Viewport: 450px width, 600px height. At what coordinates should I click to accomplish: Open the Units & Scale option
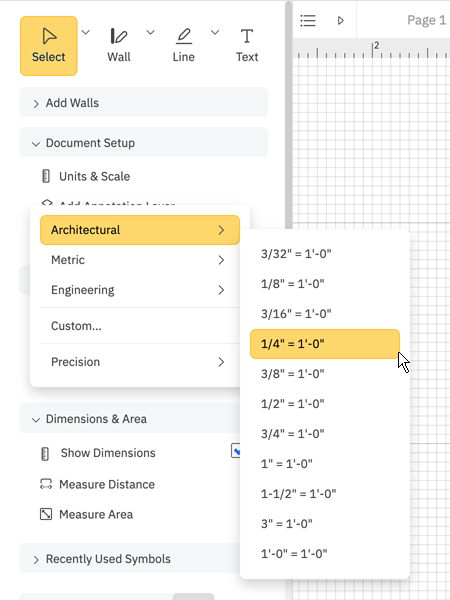[x=95, y=176]
